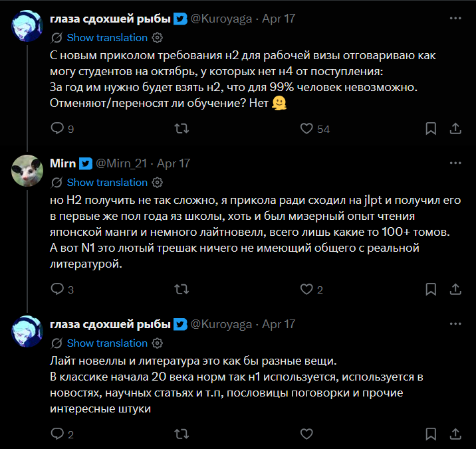This screenshot has width=476, height=449.
Task: Like the last tweet with no likes
Action: pos(306,434)
